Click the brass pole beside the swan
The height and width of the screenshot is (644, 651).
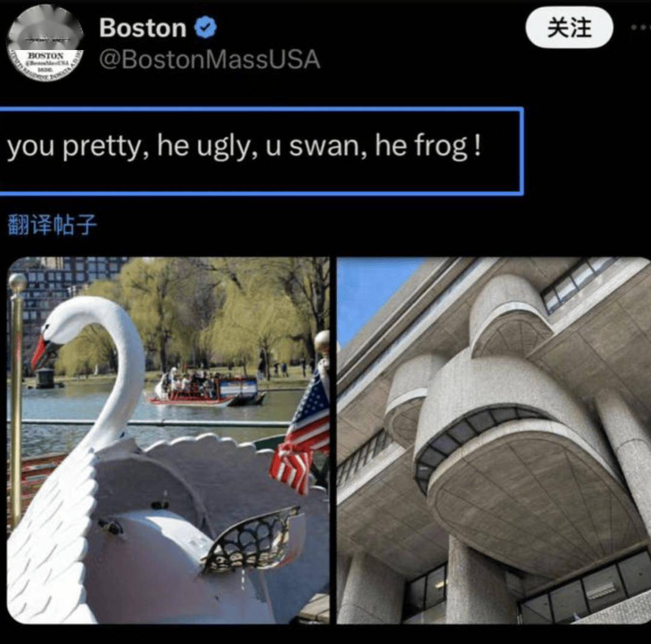(x=17, y=399)
